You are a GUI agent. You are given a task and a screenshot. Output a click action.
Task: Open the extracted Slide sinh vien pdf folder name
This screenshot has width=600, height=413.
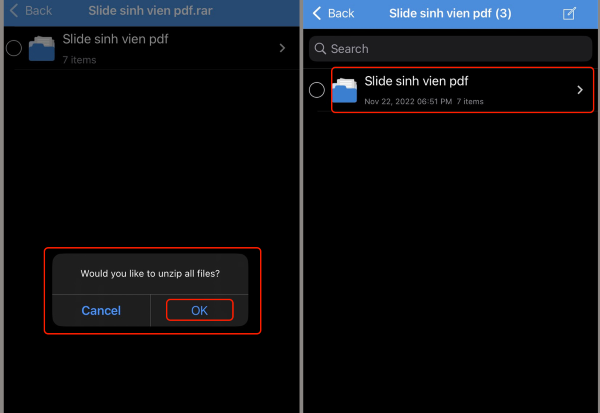416,81
